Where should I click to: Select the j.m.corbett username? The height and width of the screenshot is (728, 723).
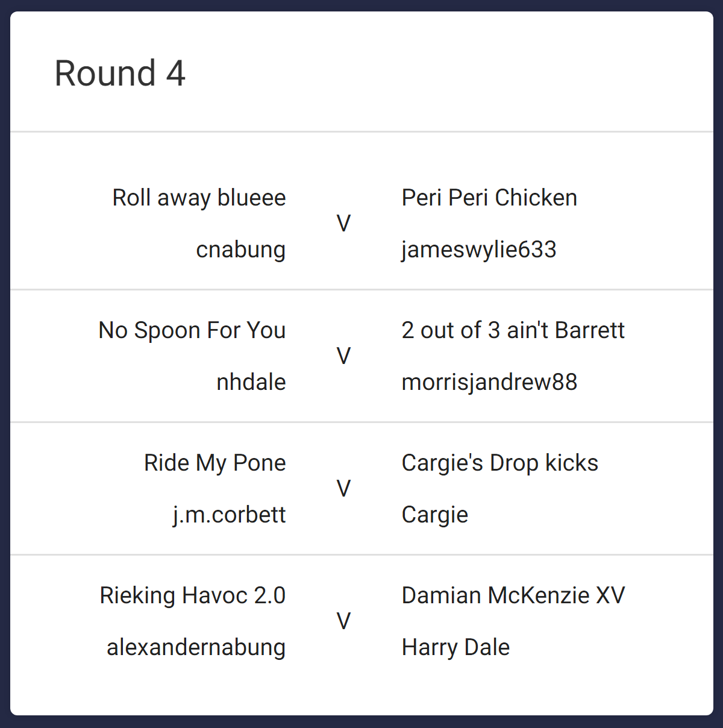click(x=230, y=515)
